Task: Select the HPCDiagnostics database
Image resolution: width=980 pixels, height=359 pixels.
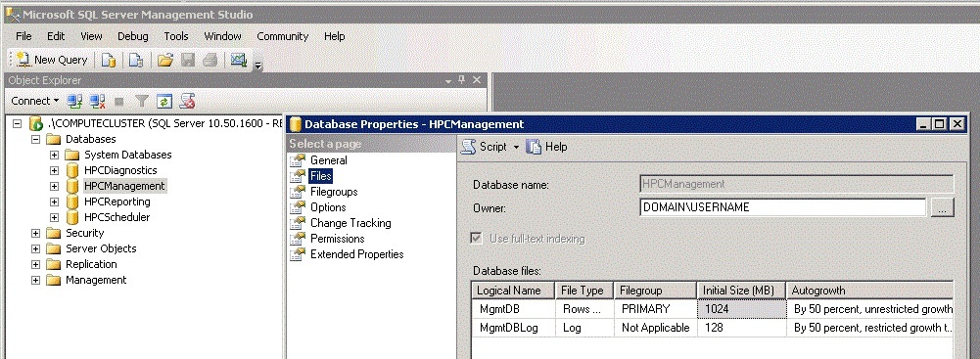Action: click(x=120, y=170)
